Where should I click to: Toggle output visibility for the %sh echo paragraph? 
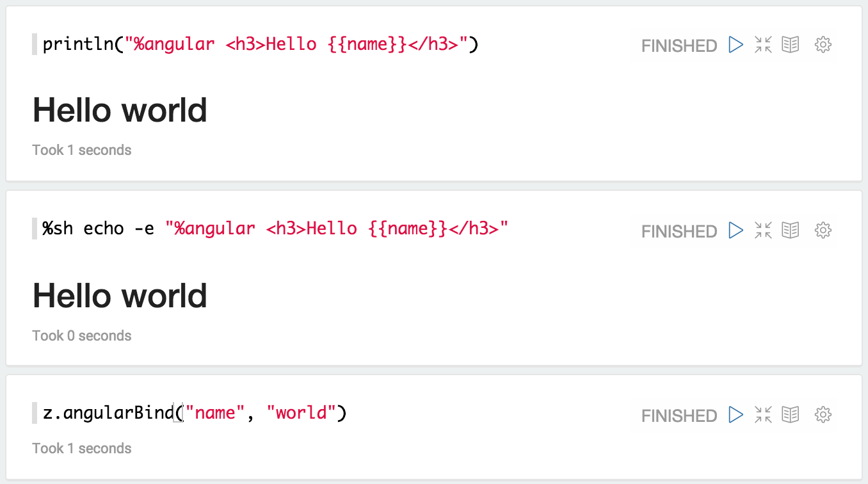point(791,230)
